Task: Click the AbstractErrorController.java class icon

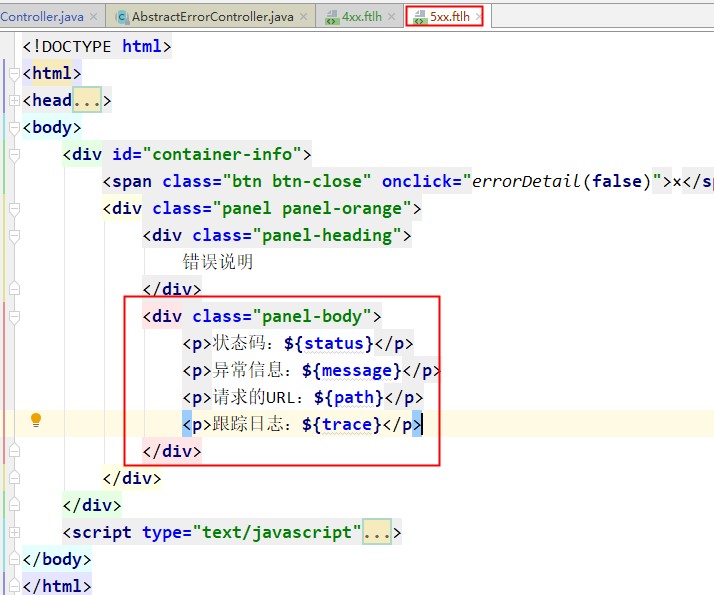Action: [x=122, y=17]
